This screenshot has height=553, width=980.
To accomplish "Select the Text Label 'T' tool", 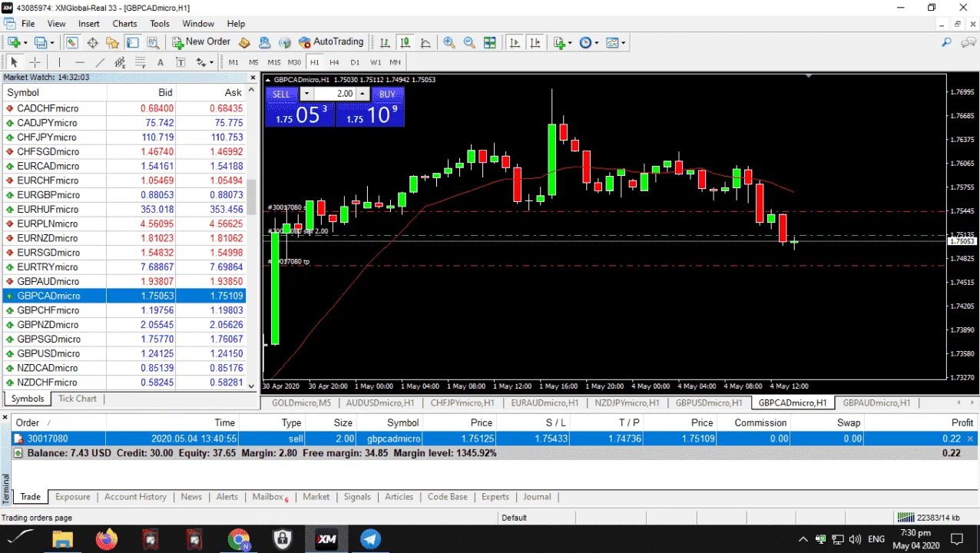I will click(x=180, y=62).
